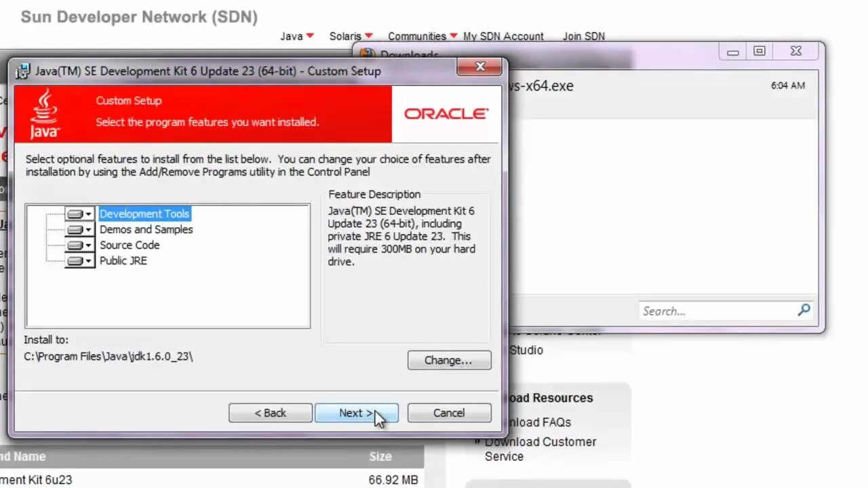Click the Oracle logo in banner

point(446,114)
